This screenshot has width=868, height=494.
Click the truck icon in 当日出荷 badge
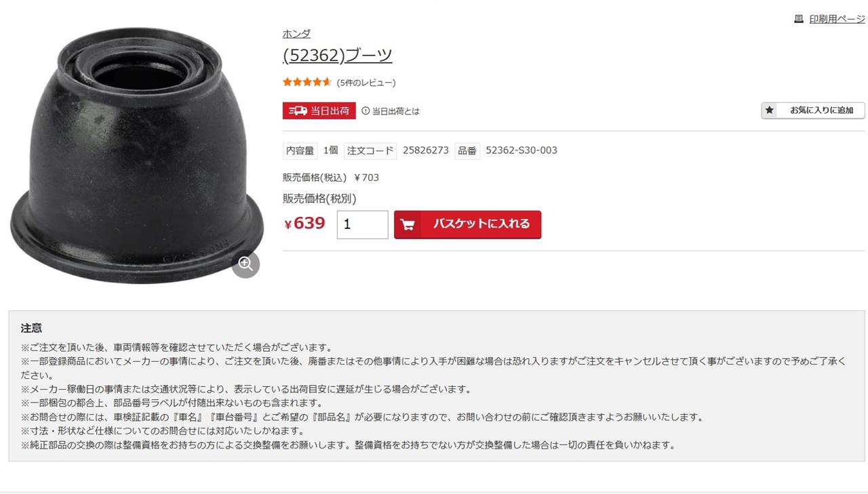click(x=298, y=110)
